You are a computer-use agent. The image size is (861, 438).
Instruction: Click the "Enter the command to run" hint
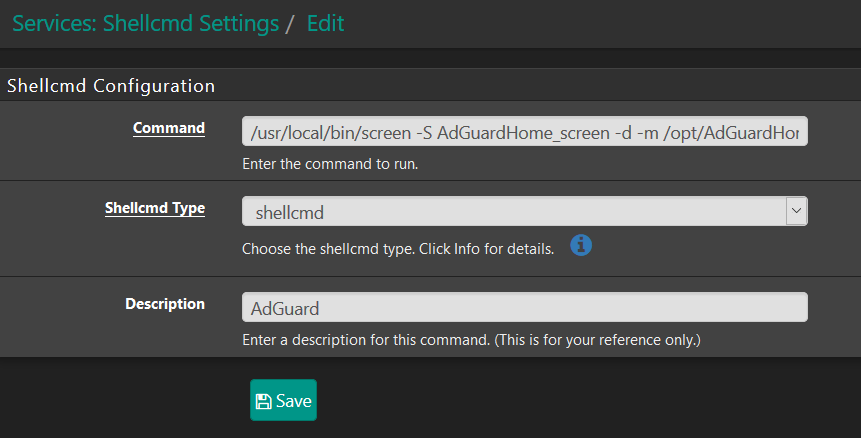point(330,164)
